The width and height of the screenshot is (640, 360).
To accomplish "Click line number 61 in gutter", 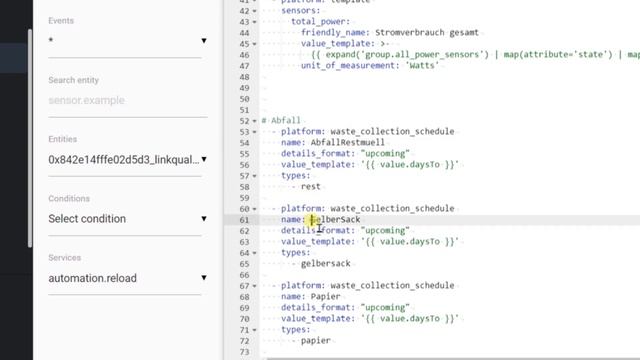I will (x=244, y=220).
